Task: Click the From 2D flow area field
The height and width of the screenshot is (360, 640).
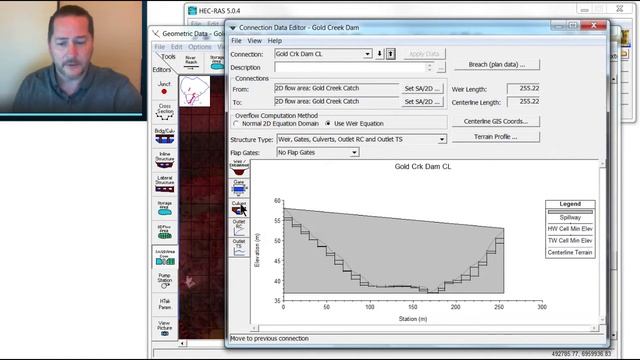Action: click(x=336, y=88)
